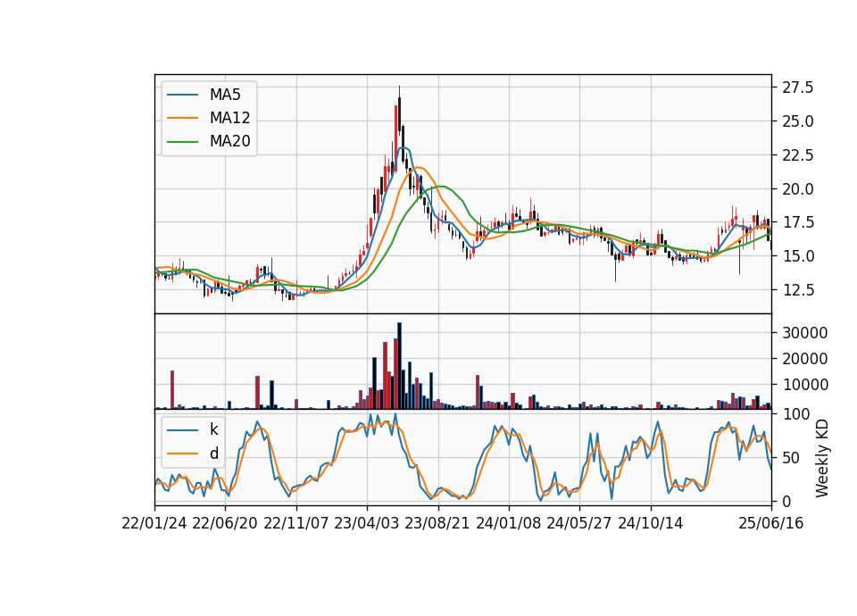
Task: Click the blue k line sample in legend
Action: point(182,430)
